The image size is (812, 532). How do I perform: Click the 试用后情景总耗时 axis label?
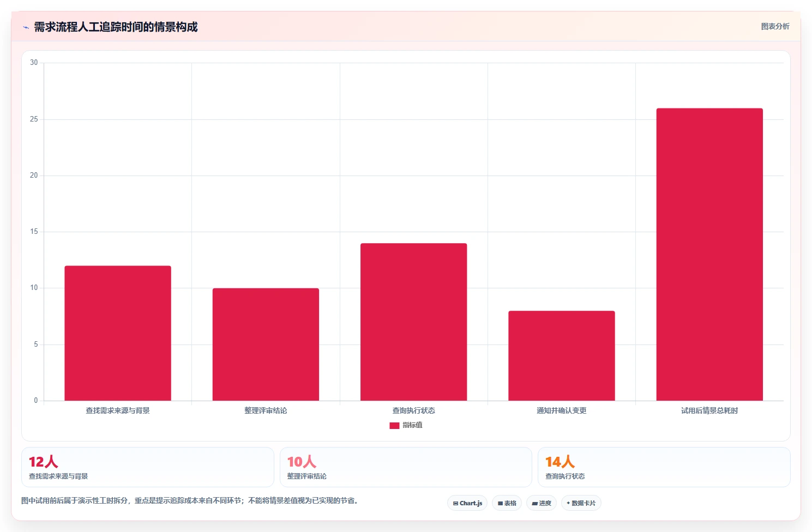tap(709, 410)
